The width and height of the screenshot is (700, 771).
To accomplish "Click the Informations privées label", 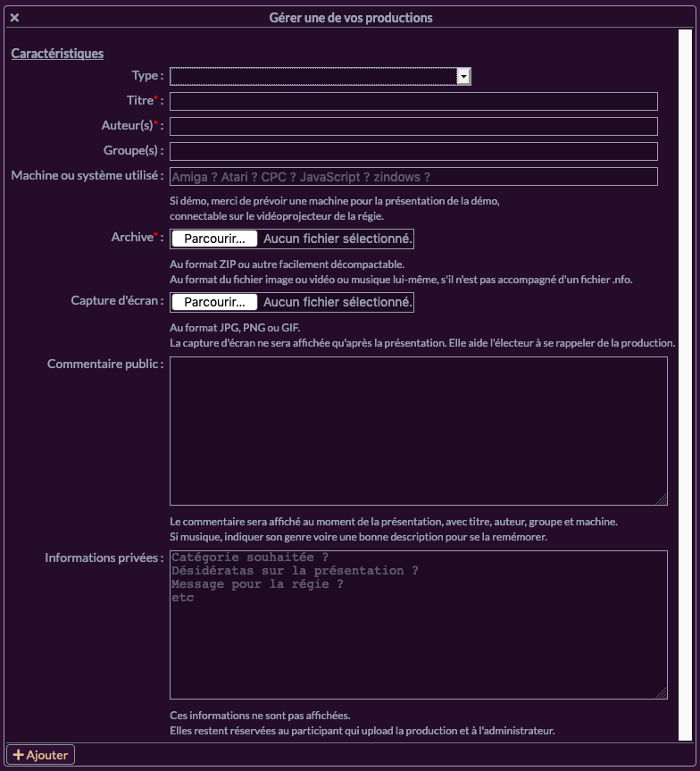I will (104, 557).
